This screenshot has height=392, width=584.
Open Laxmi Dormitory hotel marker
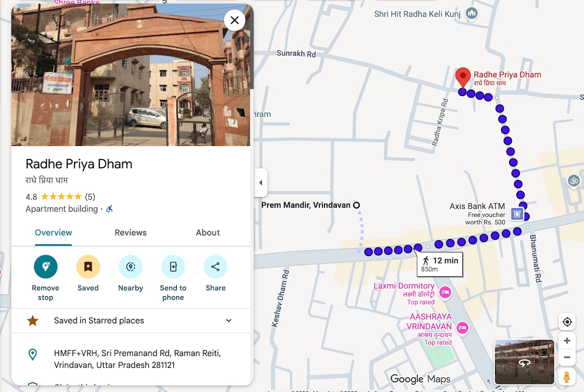click(x=445, y=292)
